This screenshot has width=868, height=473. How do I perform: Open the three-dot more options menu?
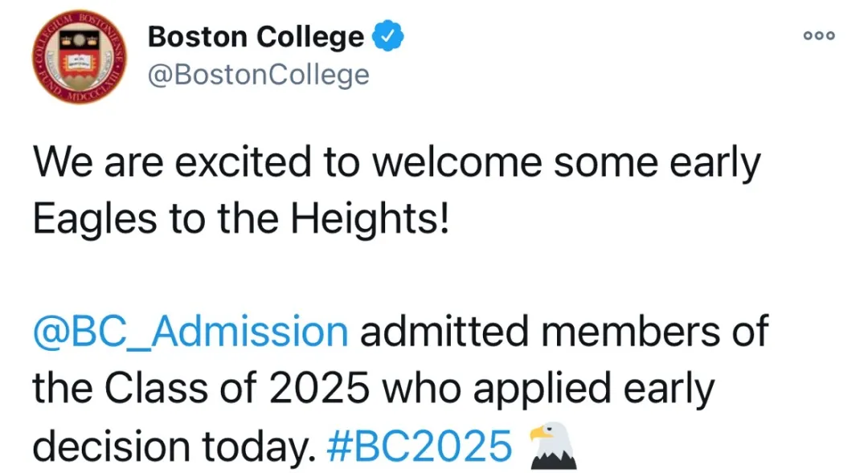(x=819, y=35)
